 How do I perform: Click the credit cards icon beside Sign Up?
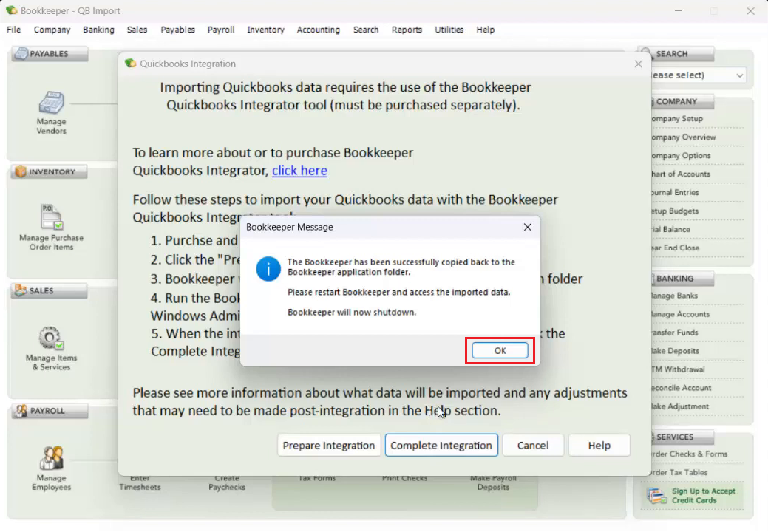pos(656,496)
